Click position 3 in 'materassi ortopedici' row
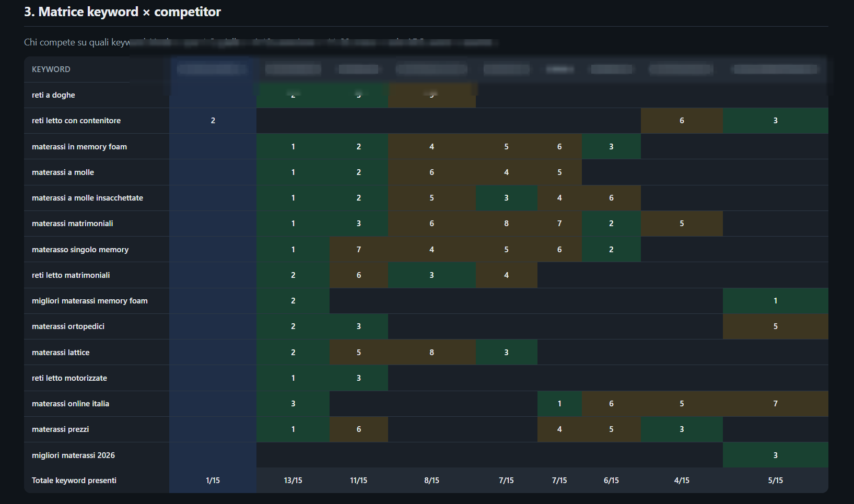This screenshot has height=504, width=854. 359,326
